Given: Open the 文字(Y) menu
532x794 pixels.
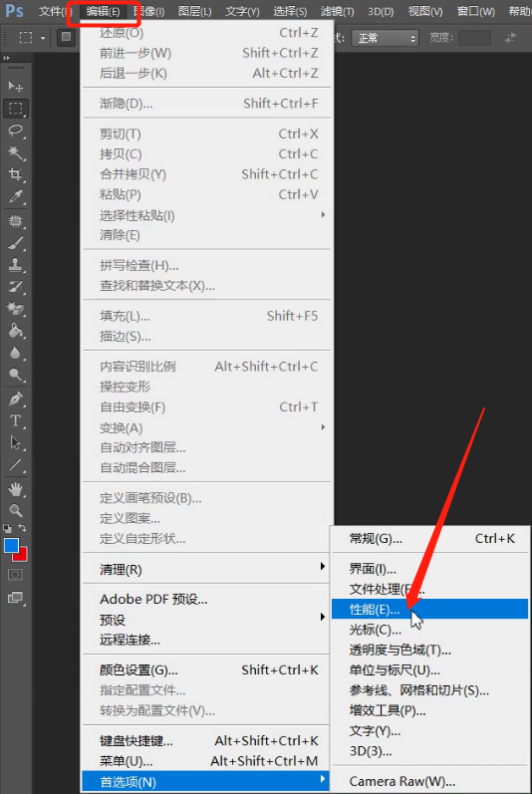Looking at the screenshot, I should click(242, 11).
